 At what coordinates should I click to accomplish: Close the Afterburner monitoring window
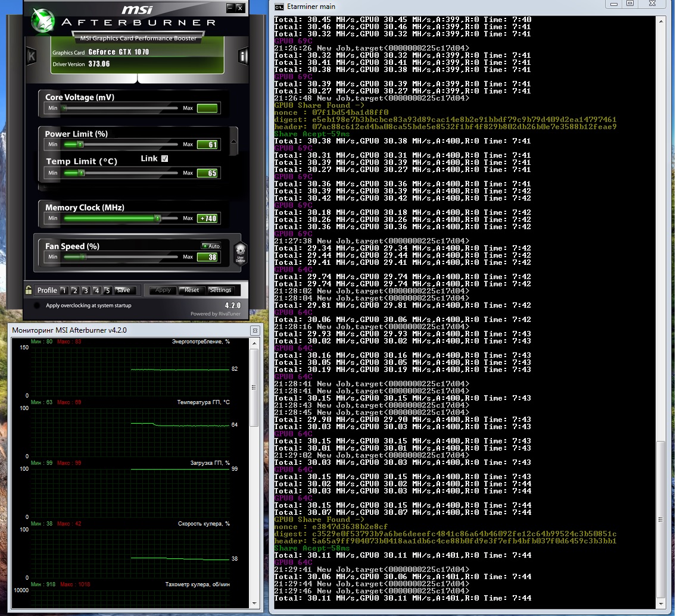coord(255,330)
